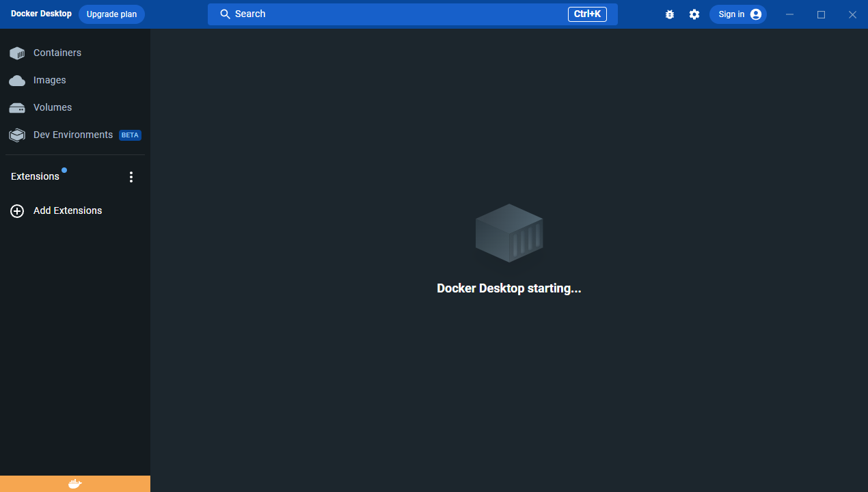
Task: Click the 'Docker Desktop starting...' message
Action: (509, 288)
